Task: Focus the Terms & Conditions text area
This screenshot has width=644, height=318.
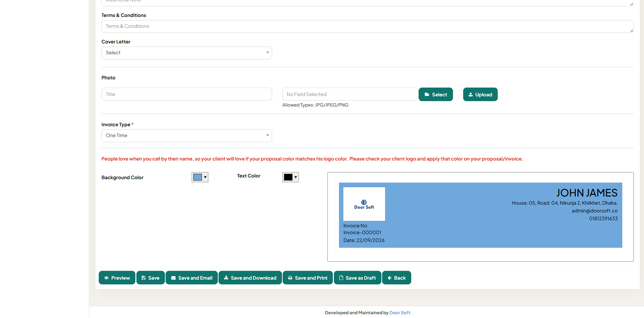Action: 367,26
